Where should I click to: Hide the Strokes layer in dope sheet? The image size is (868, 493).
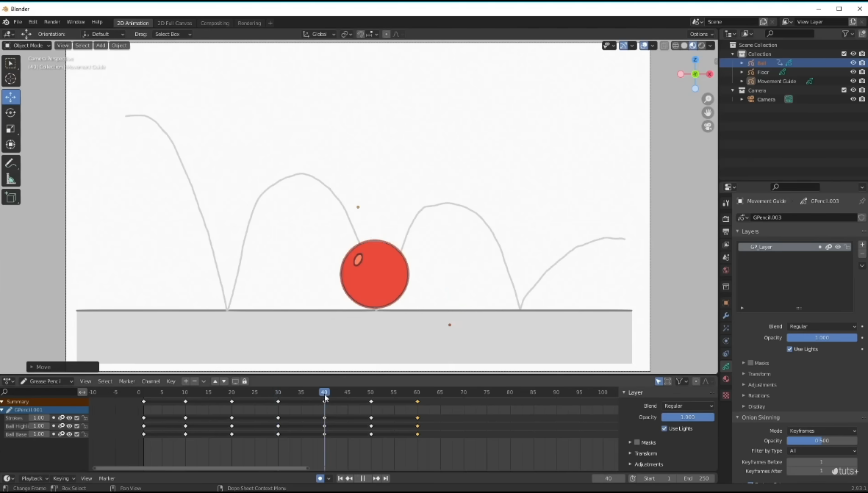[69, 418]
